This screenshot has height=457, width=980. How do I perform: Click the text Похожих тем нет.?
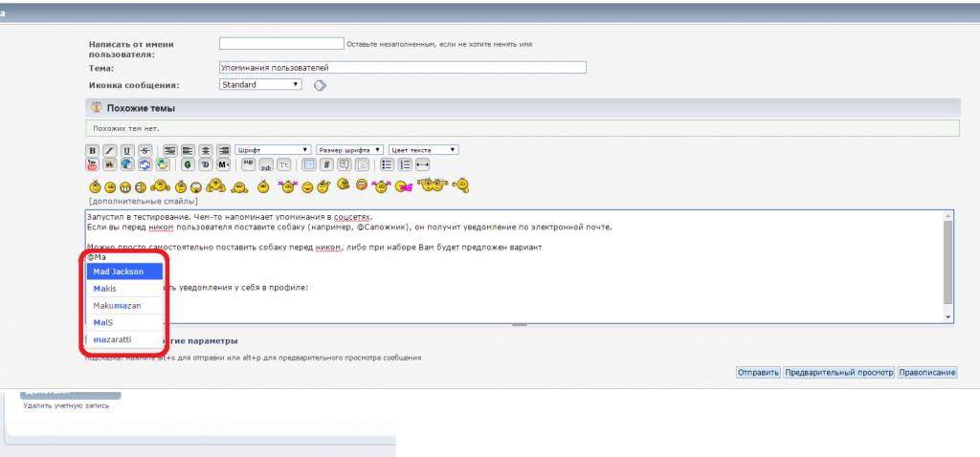(126, 129)
